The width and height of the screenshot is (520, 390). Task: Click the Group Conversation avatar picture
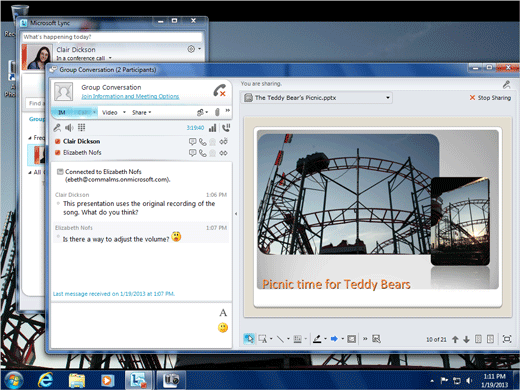coord(63,91)
